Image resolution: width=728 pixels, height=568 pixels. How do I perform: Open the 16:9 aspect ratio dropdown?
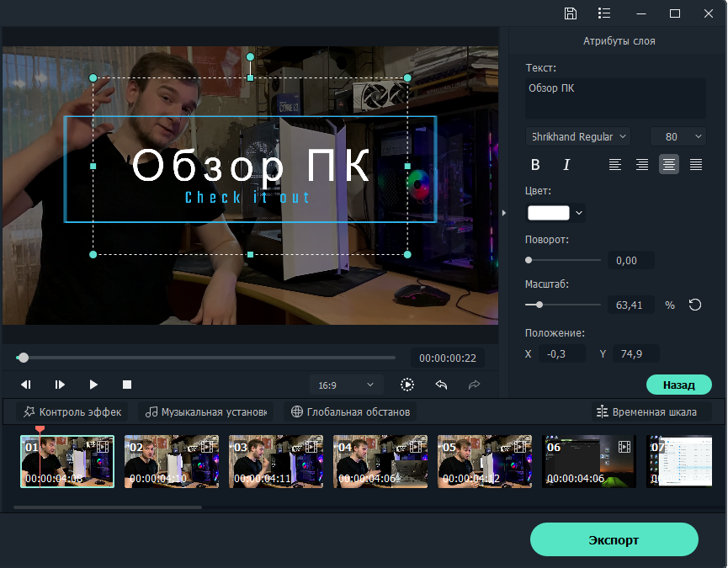(346, 385)
